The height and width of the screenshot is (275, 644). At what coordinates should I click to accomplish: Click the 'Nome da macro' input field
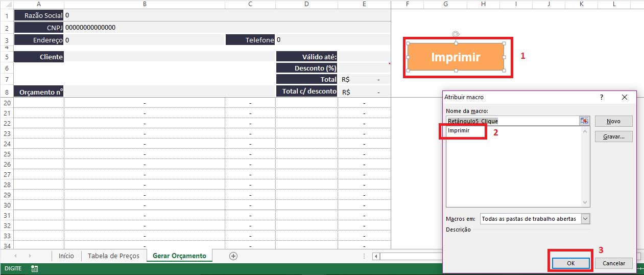click(x=511, y=121)
